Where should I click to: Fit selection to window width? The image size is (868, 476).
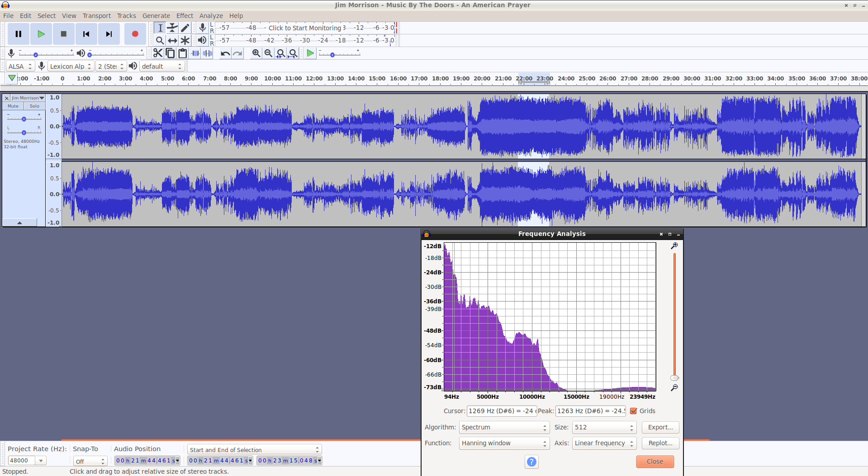pos(280,53)
